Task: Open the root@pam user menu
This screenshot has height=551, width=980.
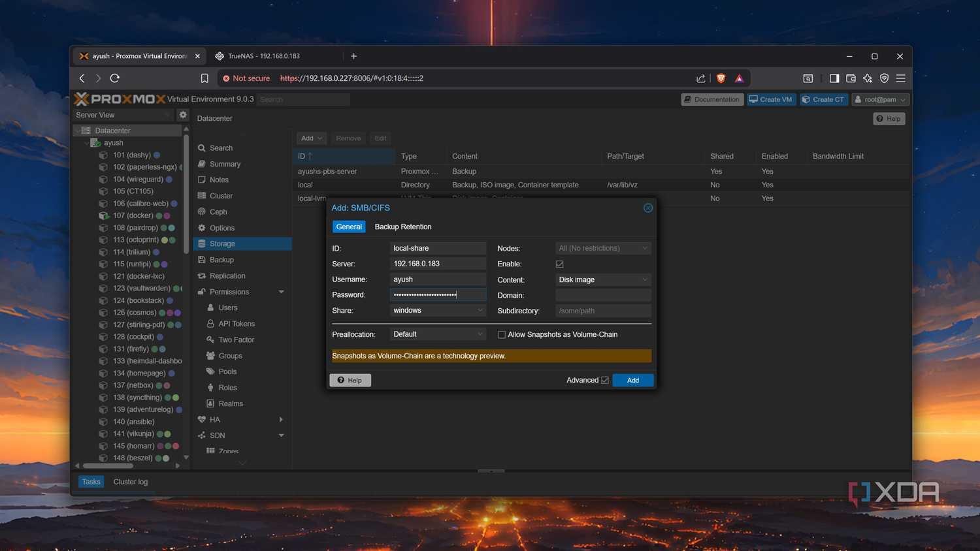Action: pyautogui.click(x=881, y=100)
